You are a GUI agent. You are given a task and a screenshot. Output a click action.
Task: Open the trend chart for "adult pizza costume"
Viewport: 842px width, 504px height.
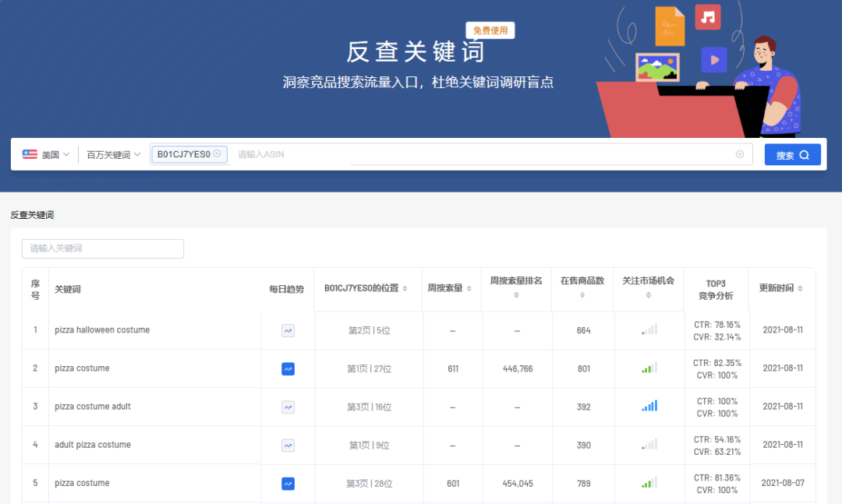point(288,445)
